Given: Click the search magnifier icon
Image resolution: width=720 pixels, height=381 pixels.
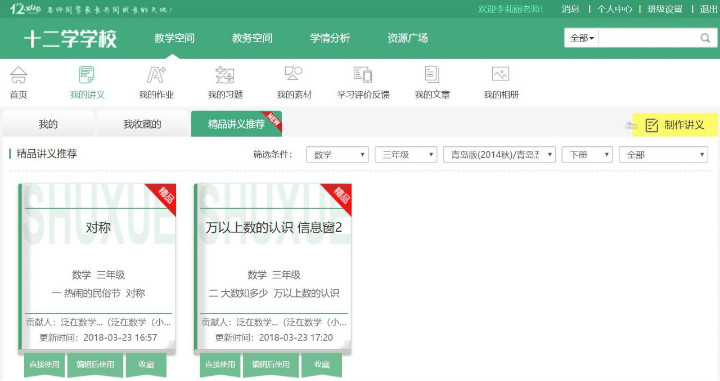Looking at the screenshot, I should click(x=705, y=38).
